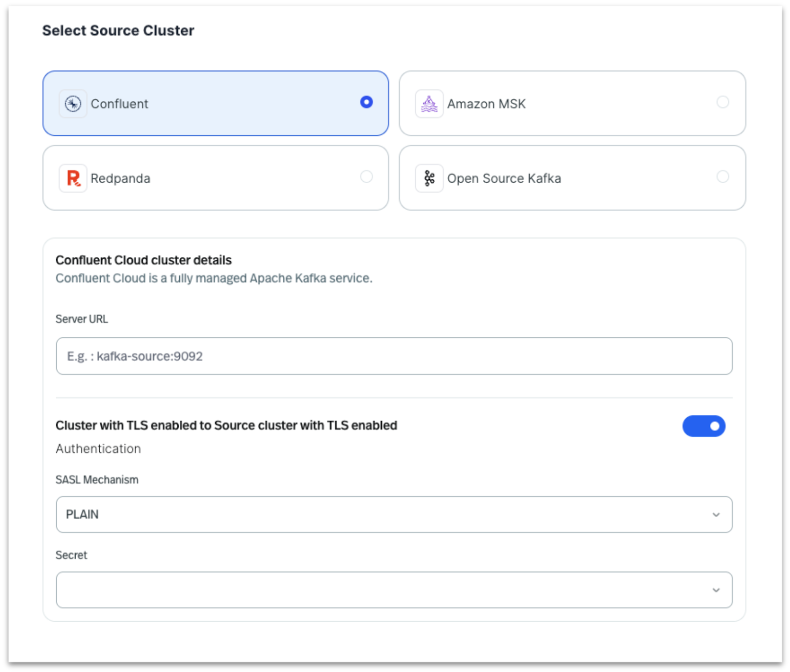Image resolution: width=790 pixels, height=672 pixels.
Task: Click the Open Source Kafka label text
Action: click(x=504, y=179)
